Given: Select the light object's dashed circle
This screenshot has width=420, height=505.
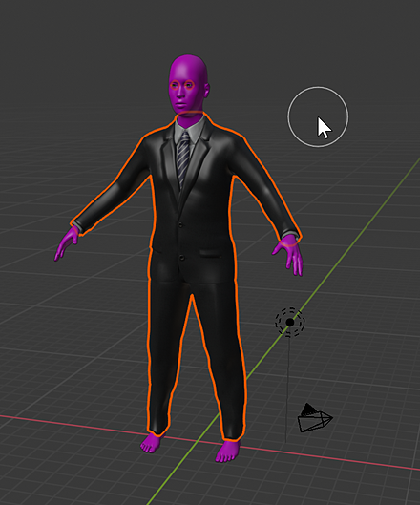Looking at the screenshot, I should tap(290, 322).
